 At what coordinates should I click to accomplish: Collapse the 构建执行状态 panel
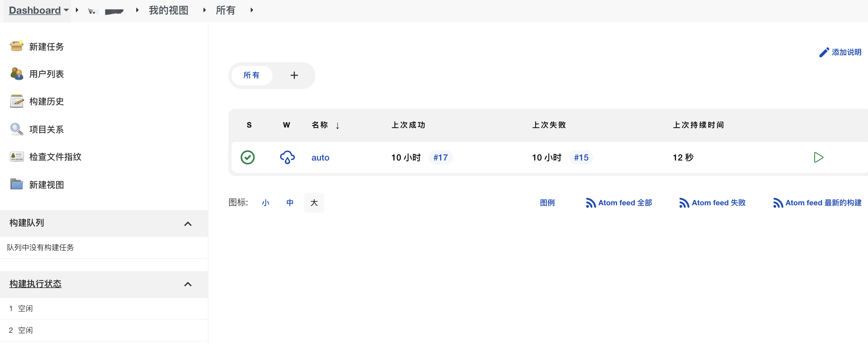[x=188, y=284]
